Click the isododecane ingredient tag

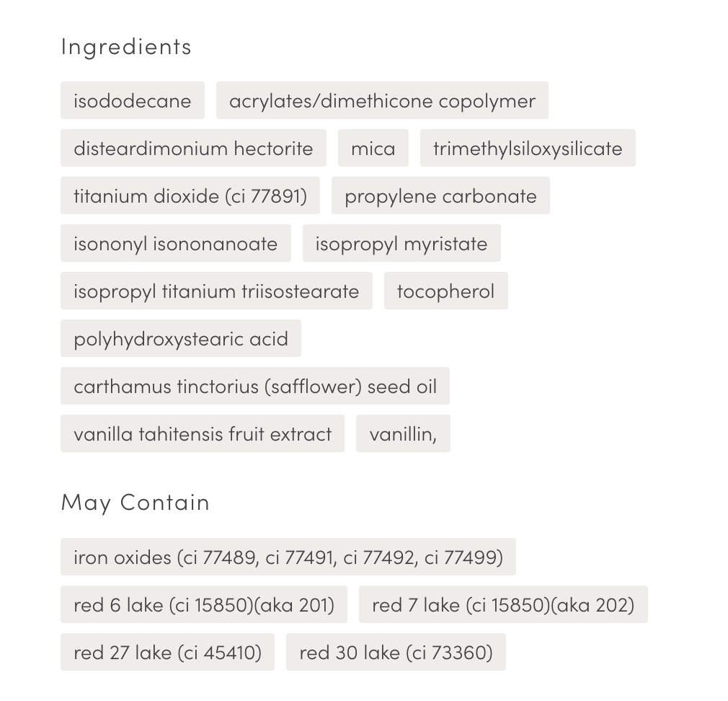(x=133, y=100)
